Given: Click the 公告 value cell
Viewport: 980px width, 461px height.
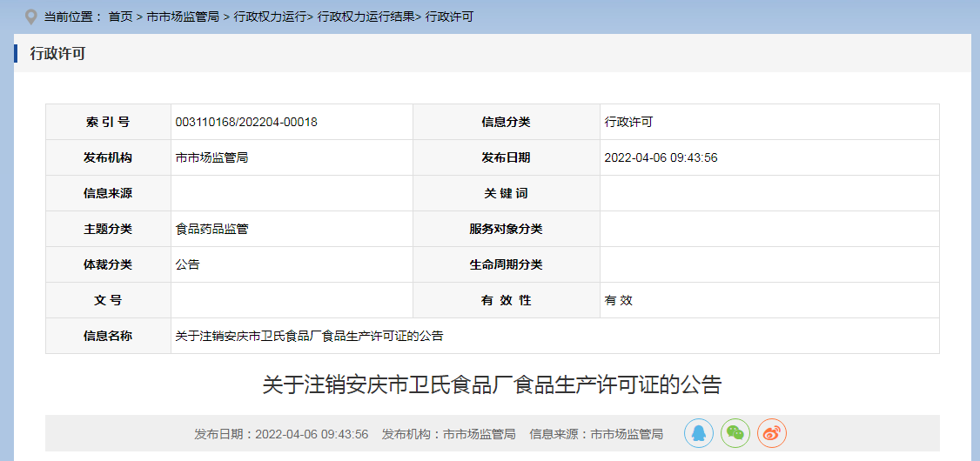Looking at the screenshot, I should click(x=292, y=264).
